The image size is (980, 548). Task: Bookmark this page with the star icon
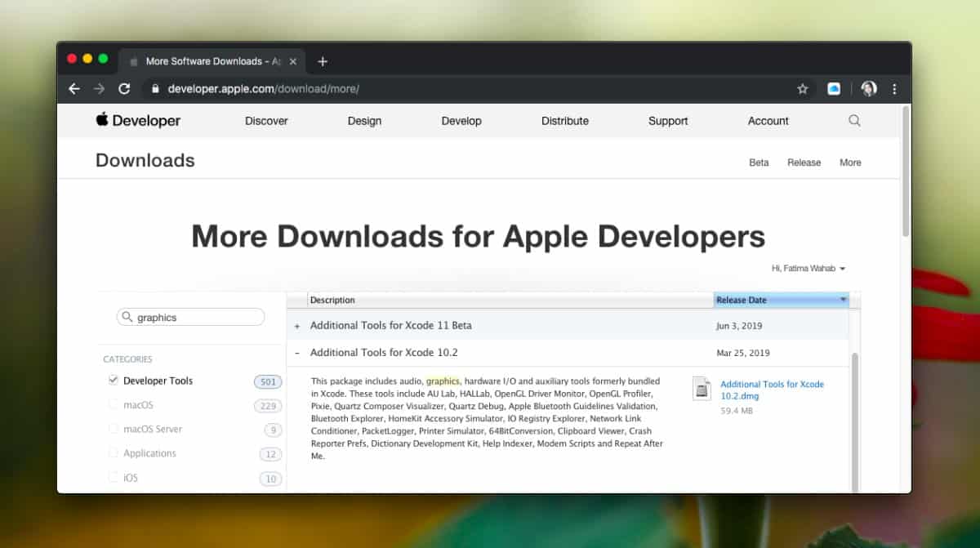803,89
